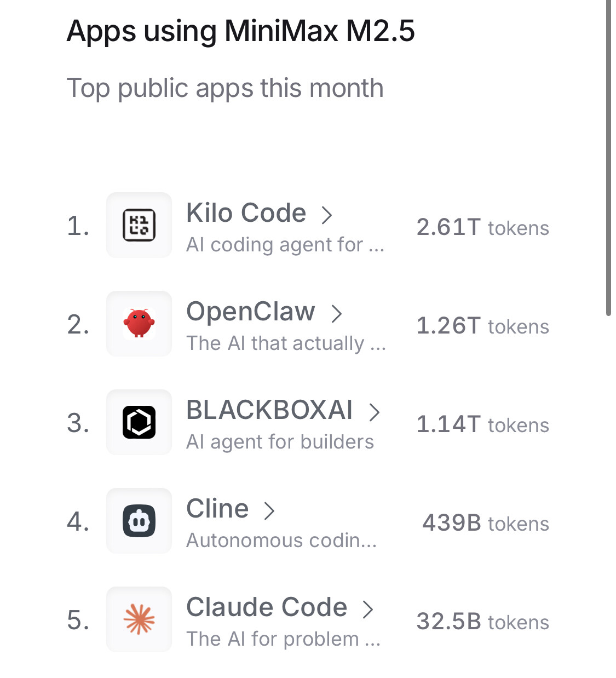The height and width of the screenshot is (678, 616).
Task: Click the Claude Code starburst icon
Action: coord(139,619)
